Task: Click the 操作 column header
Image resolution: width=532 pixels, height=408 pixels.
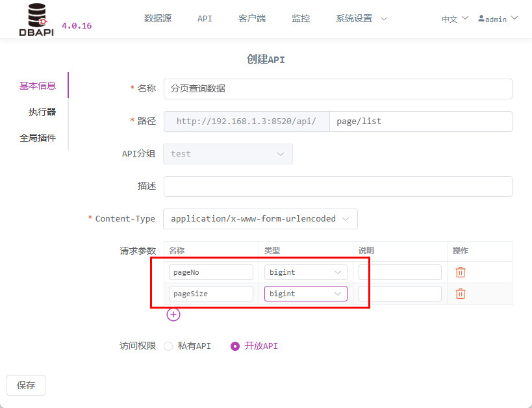Action: pyautogui.click(x=461, y=251)
